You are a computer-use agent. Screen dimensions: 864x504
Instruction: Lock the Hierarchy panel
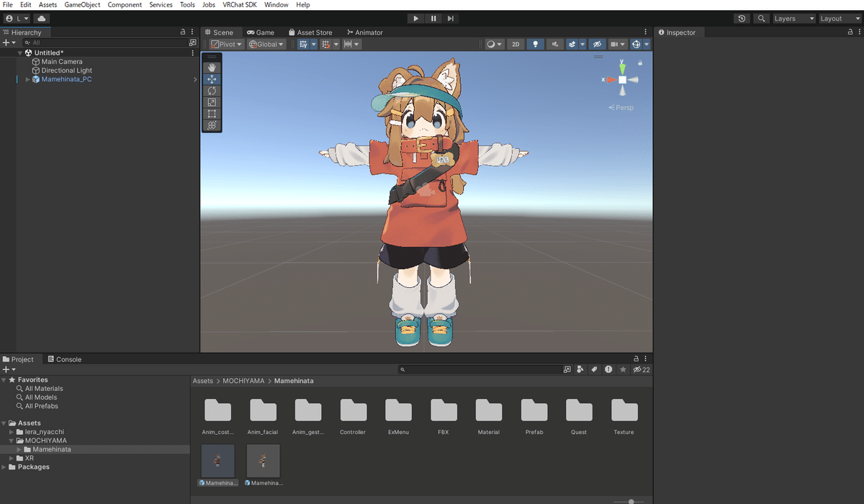coord(183,32)
